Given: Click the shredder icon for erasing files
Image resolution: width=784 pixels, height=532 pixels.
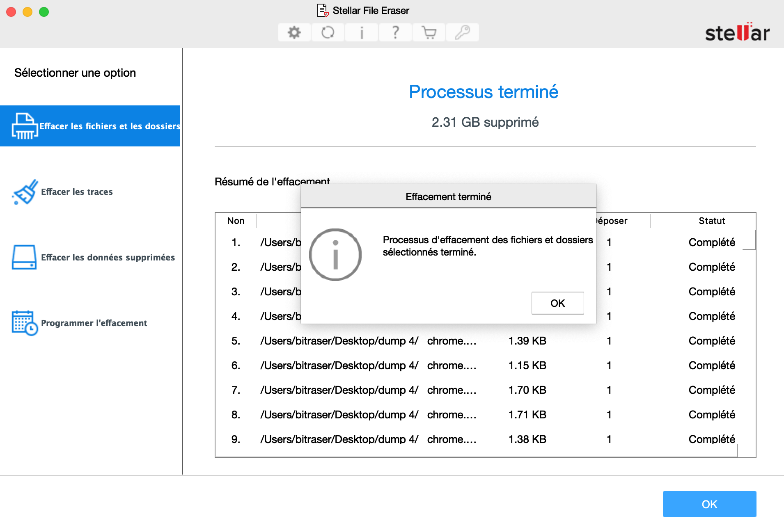Looking at the screenshot, I should point(25,126).
